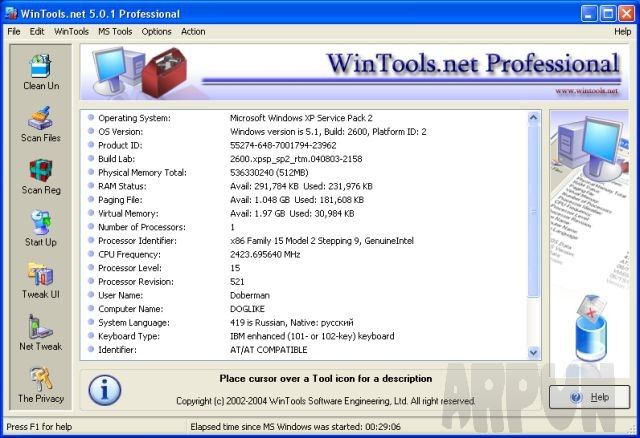Viewport: 640px width, 438px height.
Task: Select the Product ID value 55274-648-7001794-23962
Action: coord(283,145)
